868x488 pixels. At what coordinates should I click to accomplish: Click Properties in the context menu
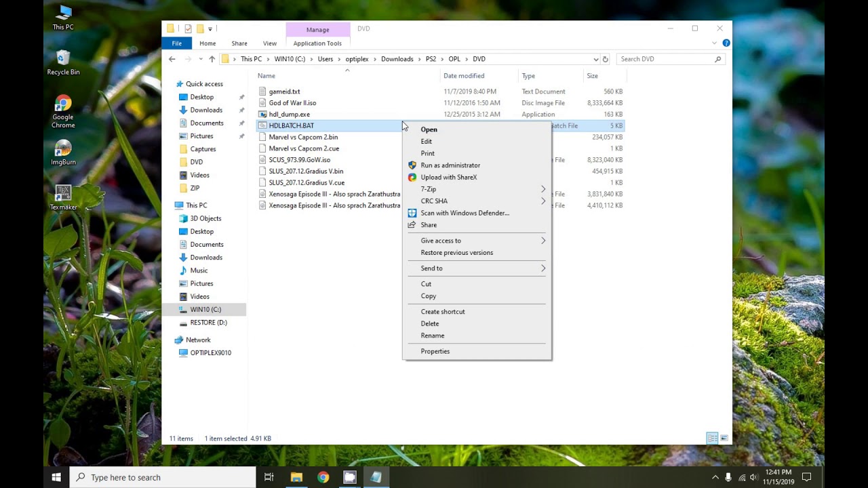point(477,351)
